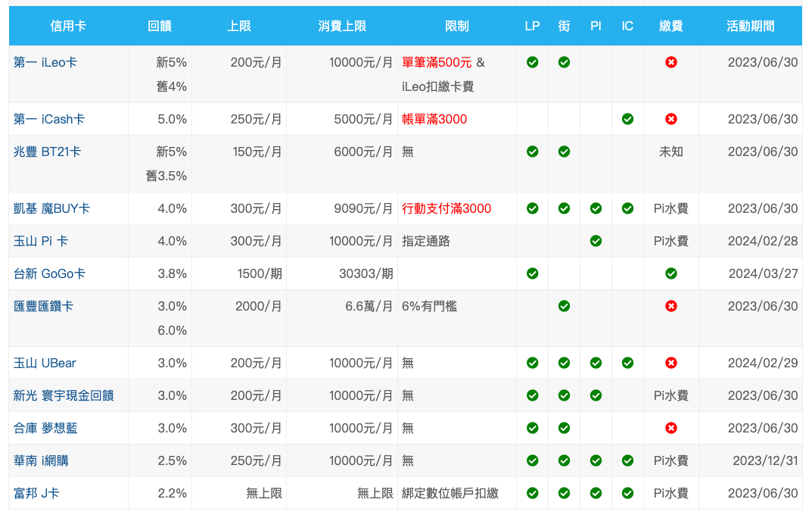Image resolution: width=812 pixels, height=515 pixels.
Task: Open the 凱基 魔BUY卡 card link
Action: coord(51,209)
